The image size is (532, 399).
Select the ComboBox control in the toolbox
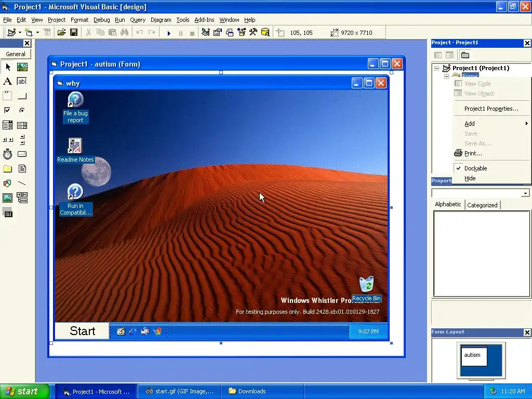coord(7,125)
